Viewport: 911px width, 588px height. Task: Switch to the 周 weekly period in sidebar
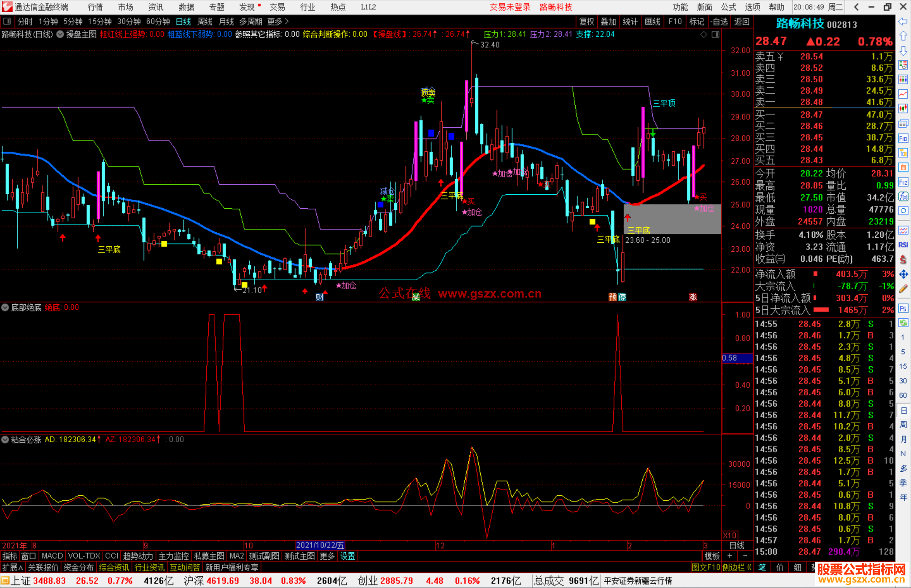[x=903, y=424]
